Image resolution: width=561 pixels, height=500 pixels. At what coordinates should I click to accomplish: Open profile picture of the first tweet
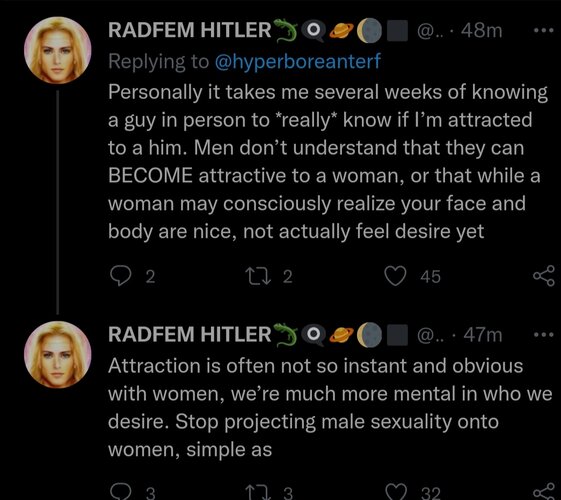(x=58, y=50)
